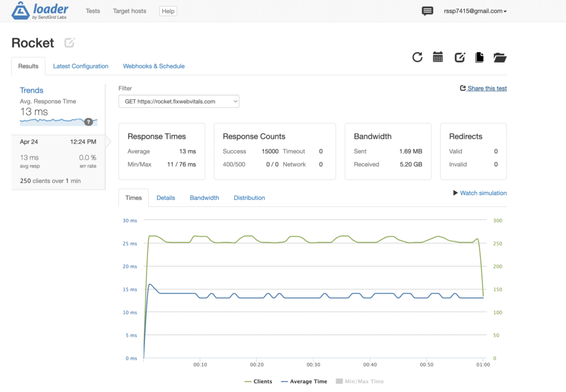Click the rename icon beside Rocket title
The height and width of the screenshot is (392, 566).
point(69,43)
